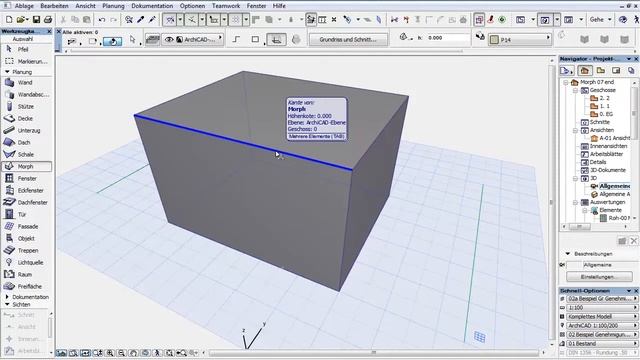Image resolution: width=640 pixels, height=360 pixels.
Task: Select 3D-Dokumente in Navigator tree
Action: pos(603,170)
